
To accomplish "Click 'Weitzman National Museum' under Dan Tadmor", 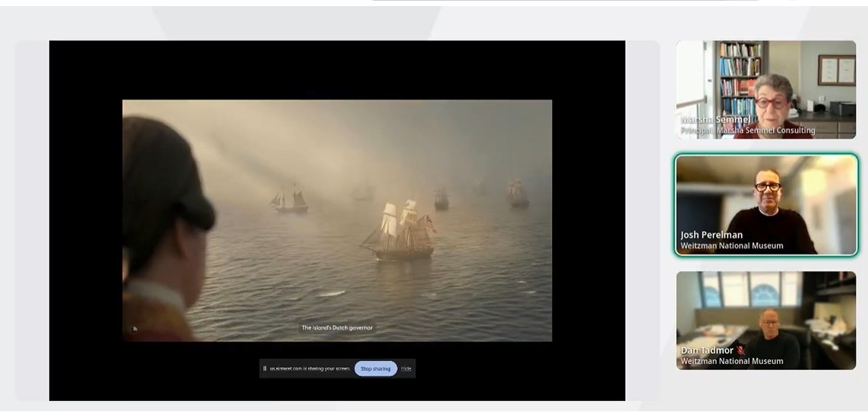I will [x=732, y=361].
